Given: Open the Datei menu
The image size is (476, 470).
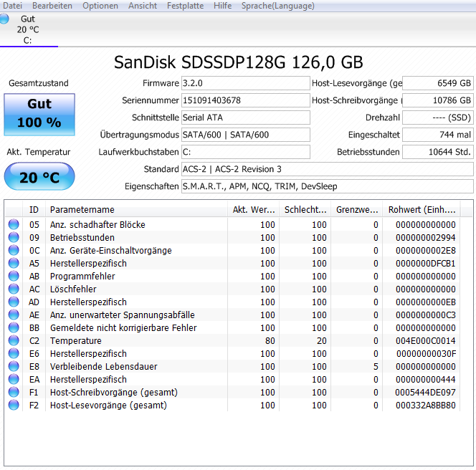Looking at the screenshot, I should (12, 6).
